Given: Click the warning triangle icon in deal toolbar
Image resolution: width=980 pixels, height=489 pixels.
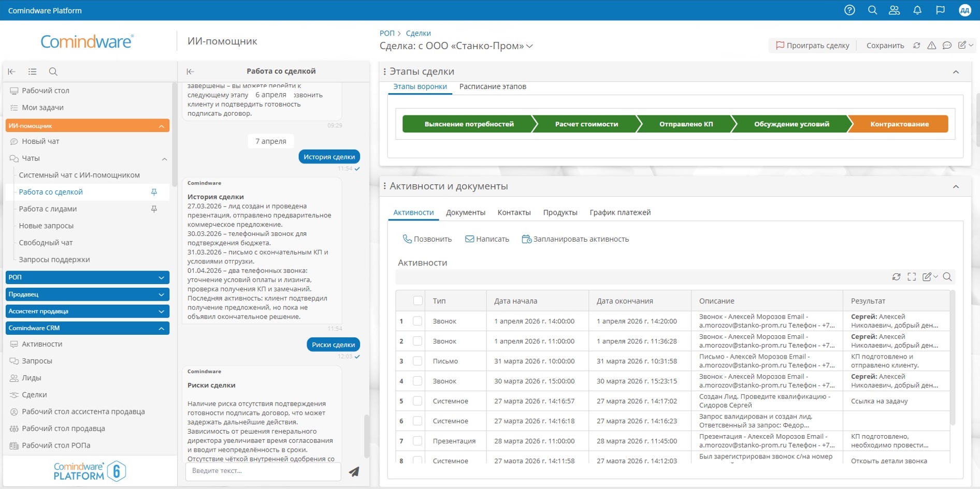Looking at the screenshot, I should pos(931,46).
